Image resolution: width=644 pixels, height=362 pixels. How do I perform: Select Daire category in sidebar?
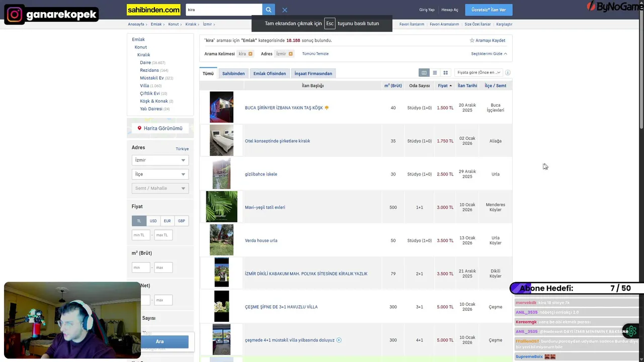click(x=145, y=63)
